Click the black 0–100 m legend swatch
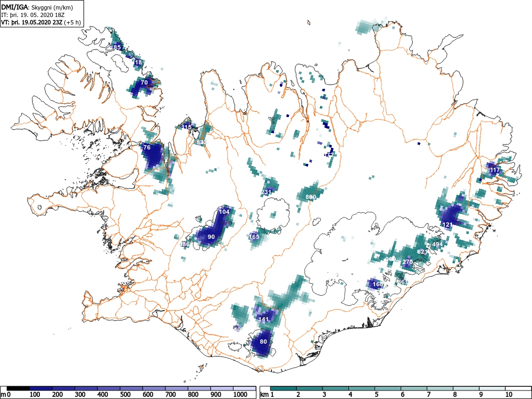 click(18, 388)
